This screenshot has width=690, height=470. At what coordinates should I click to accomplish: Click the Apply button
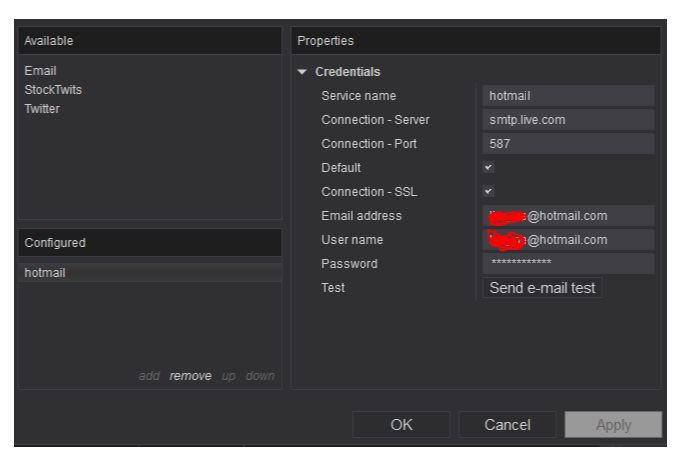[x=613, y=425]
